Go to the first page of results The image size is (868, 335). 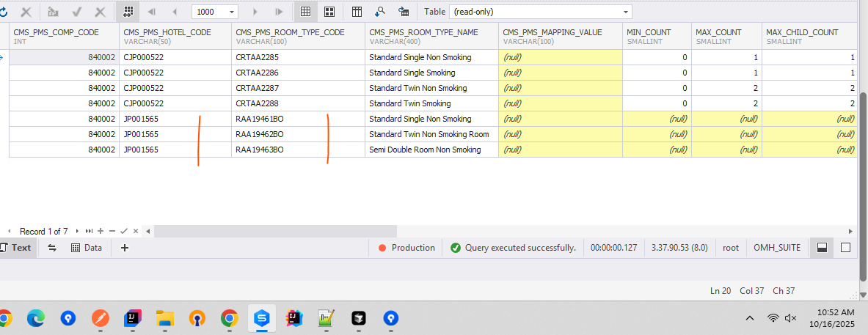point(152,12)
